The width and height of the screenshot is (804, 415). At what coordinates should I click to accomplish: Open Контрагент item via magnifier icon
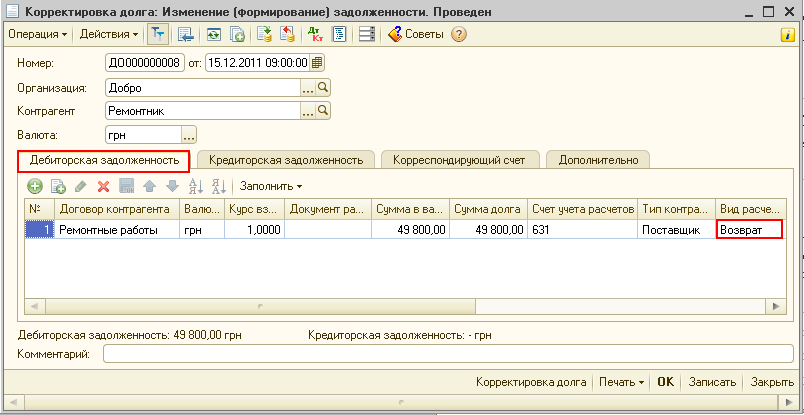(323, 111)
